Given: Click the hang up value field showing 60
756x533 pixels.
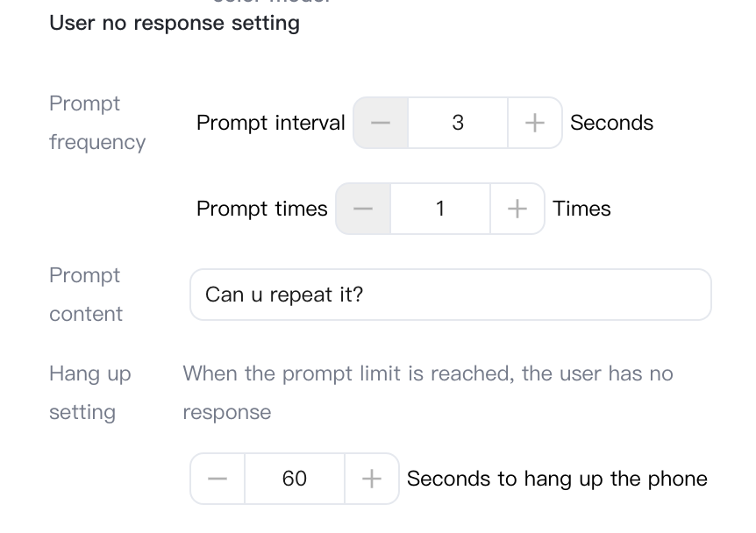Looking at the screenshot, I should (x=295, y=480).
